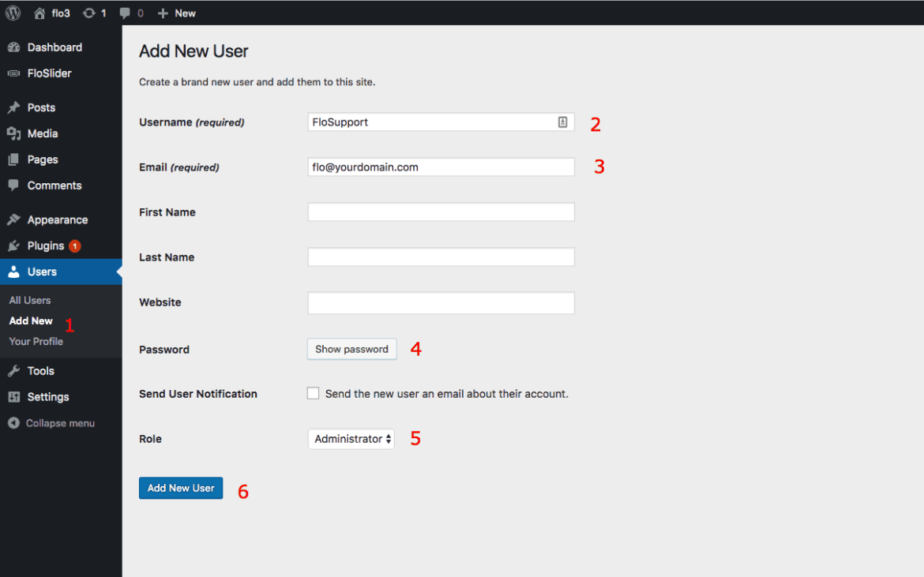The image size is (924, 577).
Task: Open Settings via the wrench icon
Action: click(14, 397)
